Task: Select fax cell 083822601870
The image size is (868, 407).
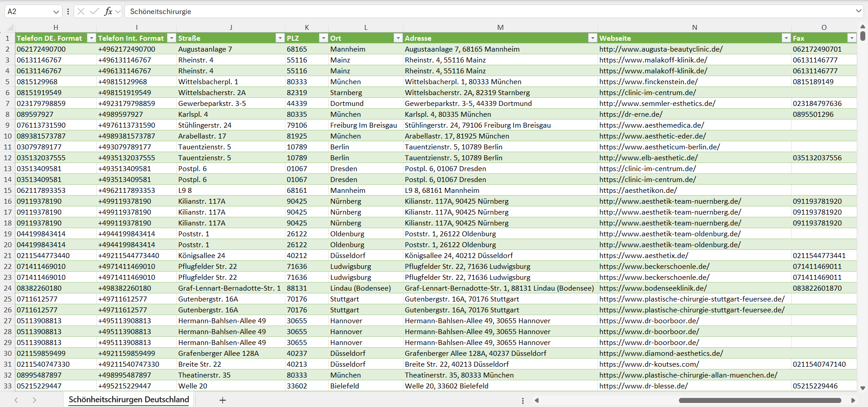Action: (824, 288)
